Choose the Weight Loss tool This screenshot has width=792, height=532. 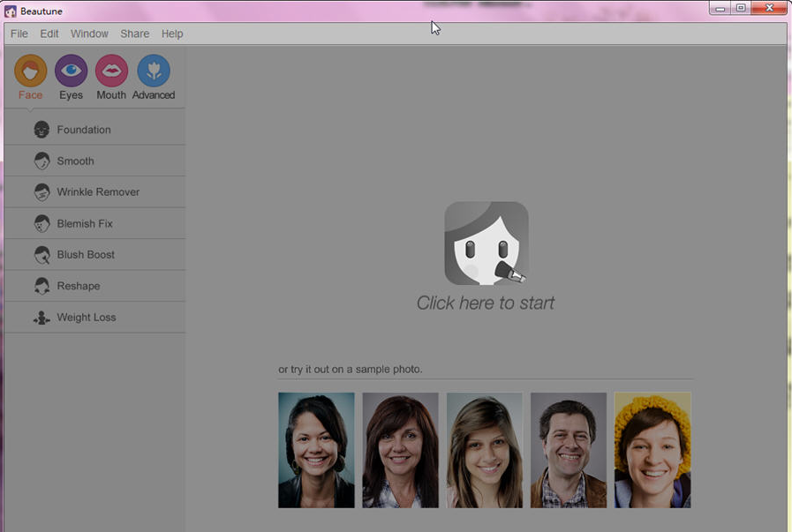(87, 318)
